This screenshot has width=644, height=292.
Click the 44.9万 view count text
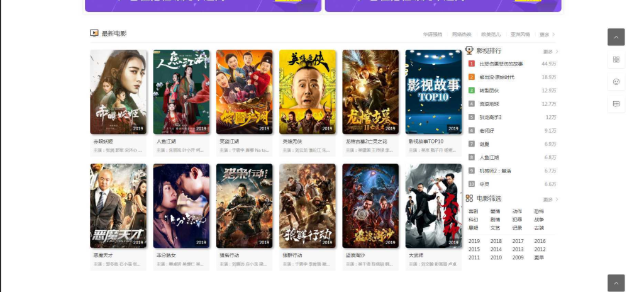[x=548, y=64]
